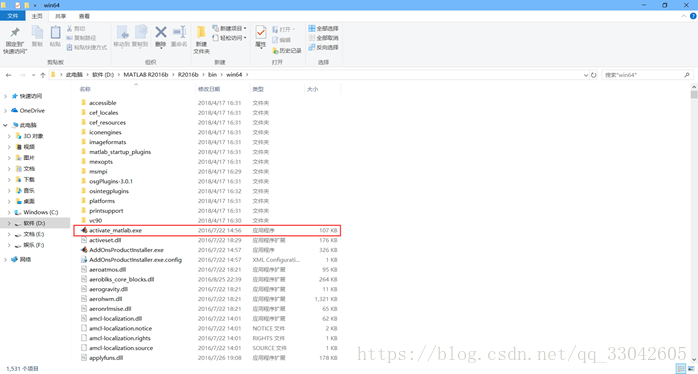Click the Pin to Quick access icon

pyautogui.click(x=15, y=32)
